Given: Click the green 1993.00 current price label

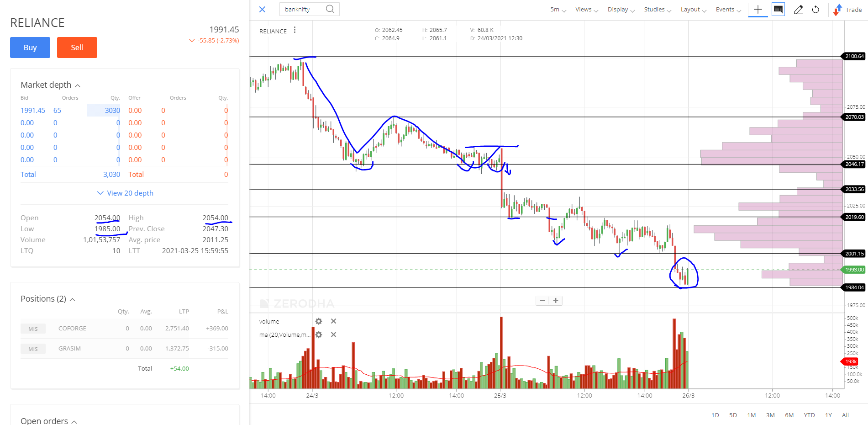Looking at the screenshot, I should 854,270.
